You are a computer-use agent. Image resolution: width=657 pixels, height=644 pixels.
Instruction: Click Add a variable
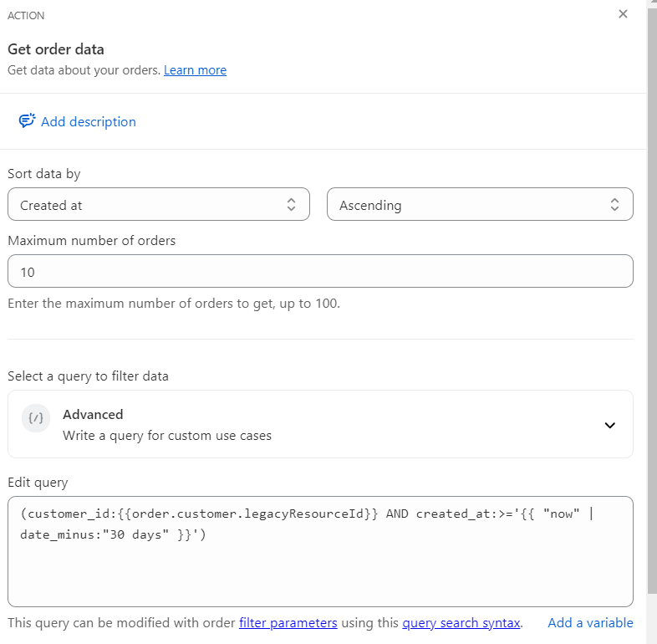point(590,622)
